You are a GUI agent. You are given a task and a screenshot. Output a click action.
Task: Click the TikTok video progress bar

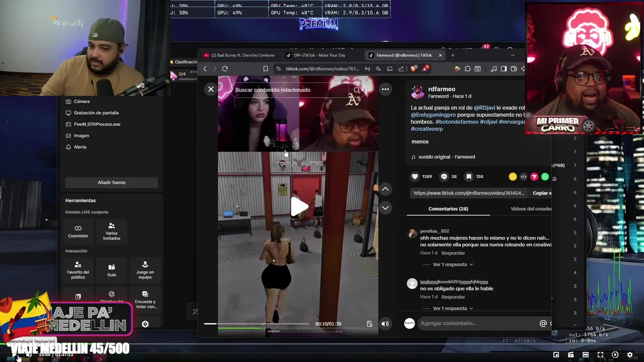257,324
